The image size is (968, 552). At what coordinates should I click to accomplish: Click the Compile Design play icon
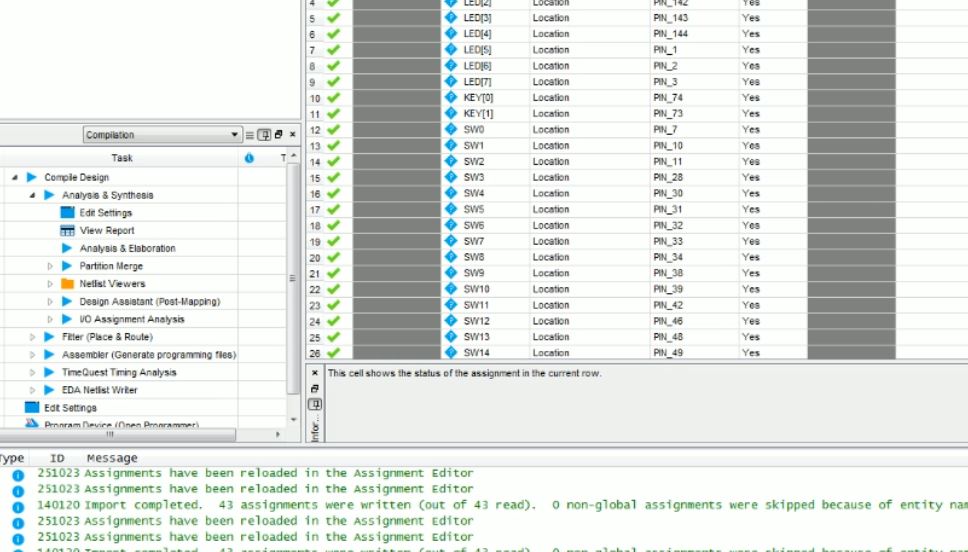pos(32,178)
